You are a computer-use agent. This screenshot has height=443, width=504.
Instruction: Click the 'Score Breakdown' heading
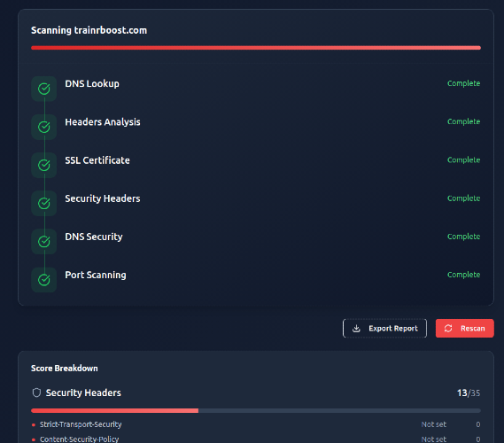pos(65,369)
